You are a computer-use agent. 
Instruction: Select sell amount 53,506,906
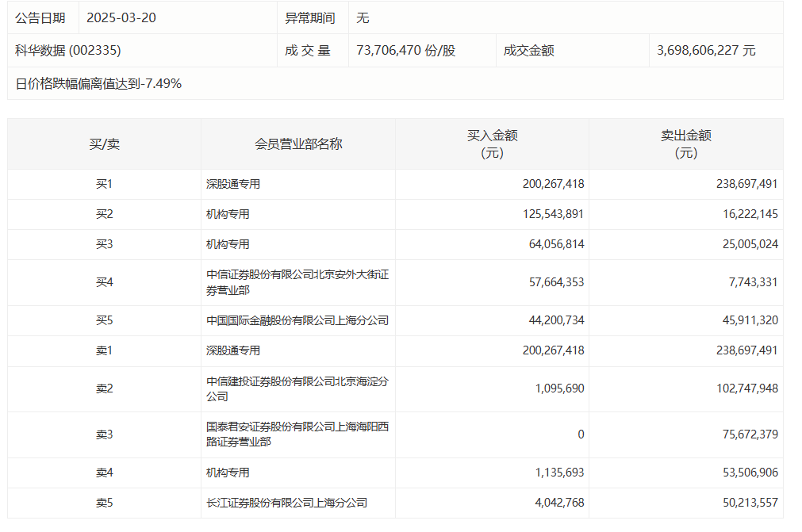(x=750, y=473)
